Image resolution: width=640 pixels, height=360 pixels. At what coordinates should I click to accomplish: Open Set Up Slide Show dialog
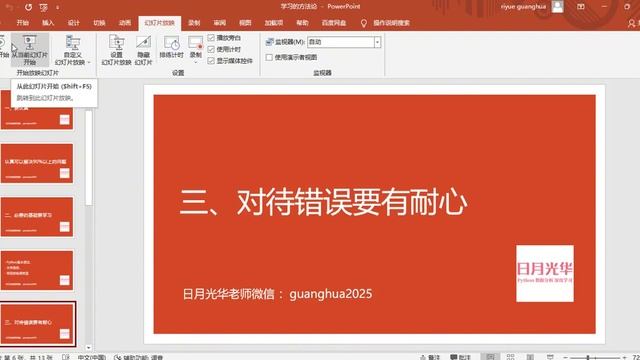click(x=116, y=50)
